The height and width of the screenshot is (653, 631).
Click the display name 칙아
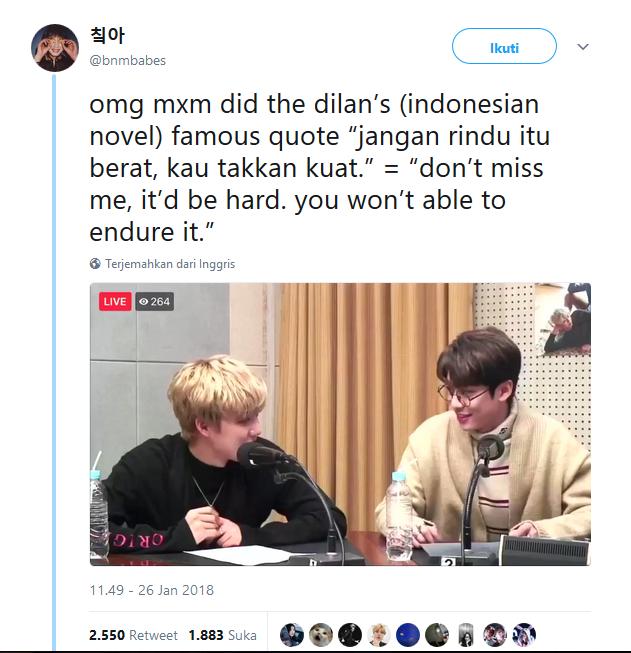(107, 35)
